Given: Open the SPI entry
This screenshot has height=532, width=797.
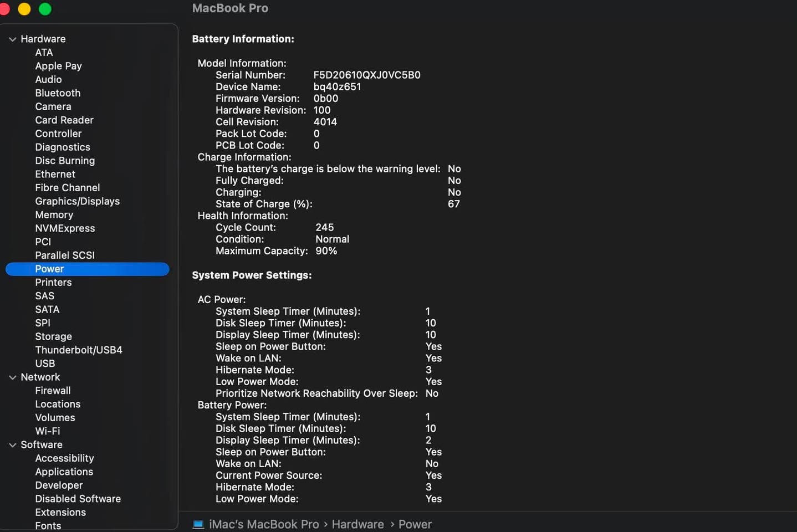Looking at the screenshot, I should [43, 323].
